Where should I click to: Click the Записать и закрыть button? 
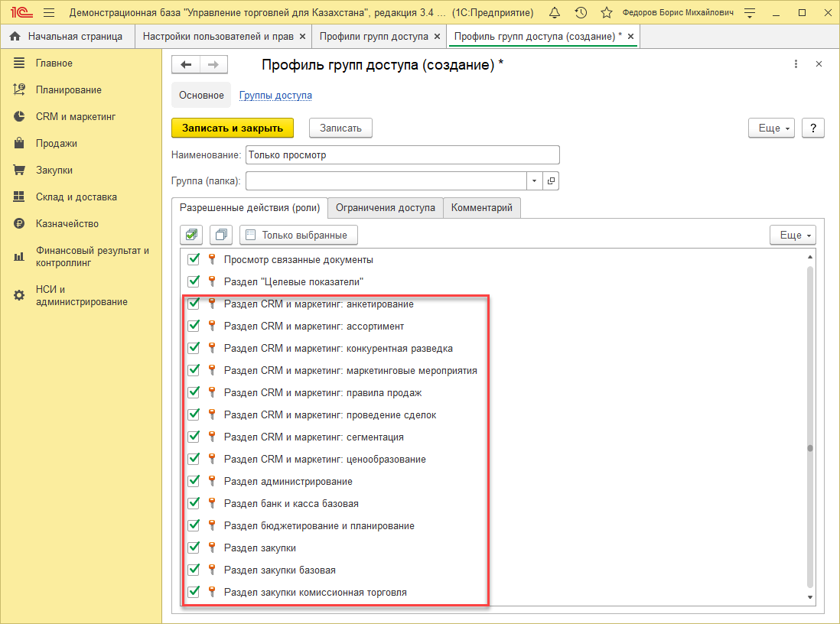[233, 128]
